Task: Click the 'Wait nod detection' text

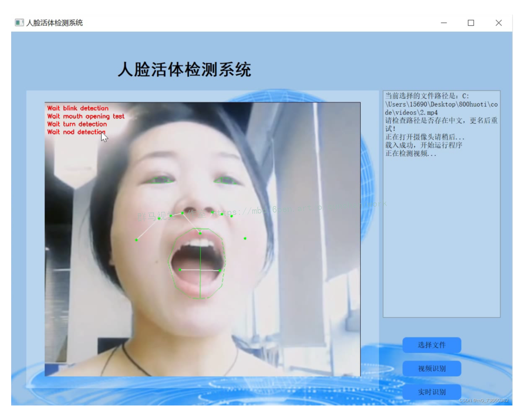Action: coord(76,132)
